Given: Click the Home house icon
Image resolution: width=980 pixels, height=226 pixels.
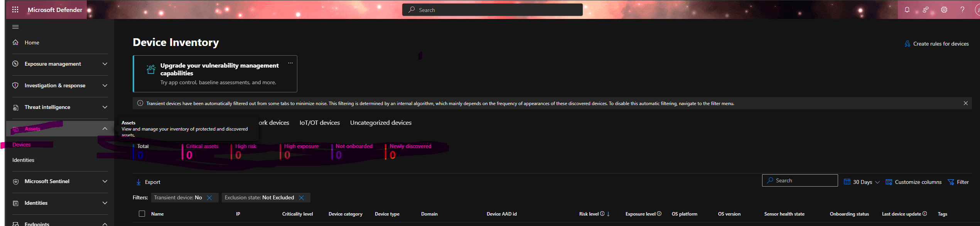Looking at the screenshot, I should (x=15, y=42).
